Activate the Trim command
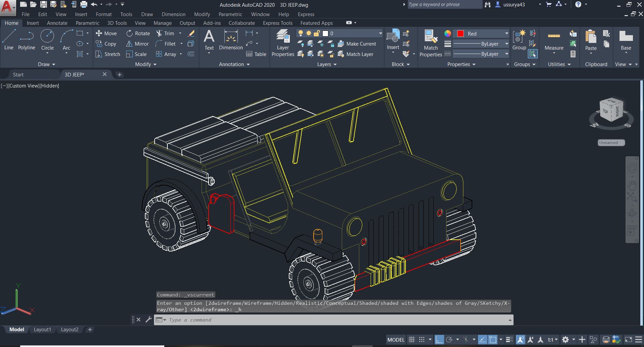Viewport: 644px width, 347px height. coord(165,33)
